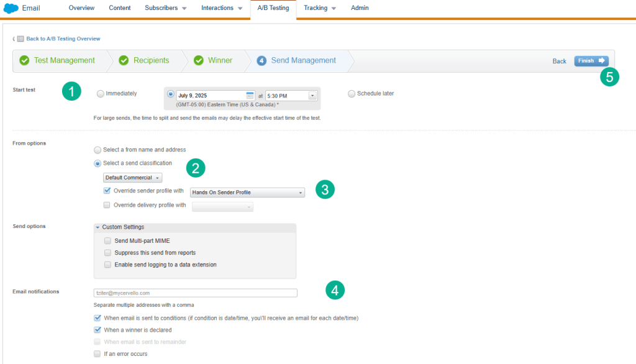The width and height of the screenshot is (636, 364).
Task: Click the Finish button
Action: [x=591, y=61]
